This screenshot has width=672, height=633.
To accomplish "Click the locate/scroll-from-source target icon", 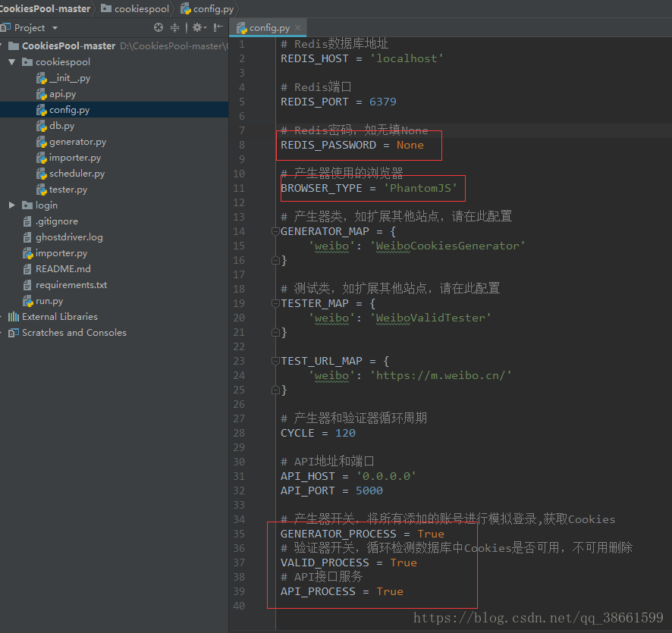I will point(159,28).
